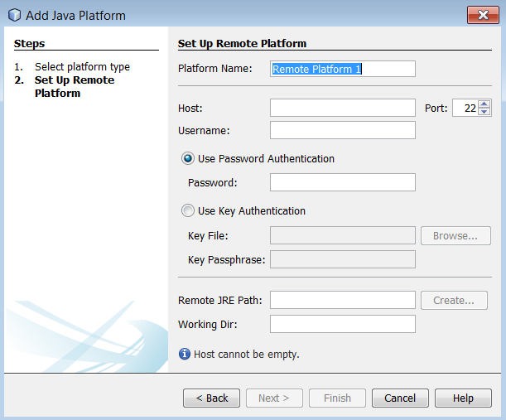
Task: Click the Password entry field
Action: point(342,182)
